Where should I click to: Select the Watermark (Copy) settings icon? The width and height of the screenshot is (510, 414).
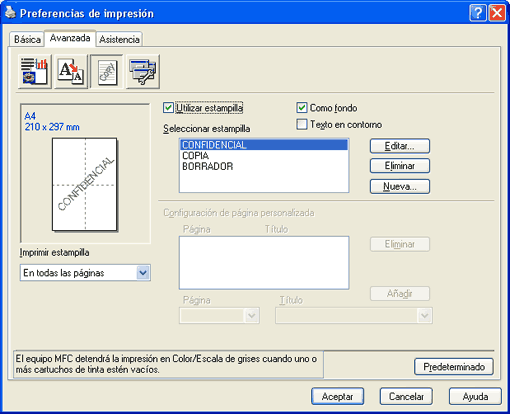click(107, 71)
